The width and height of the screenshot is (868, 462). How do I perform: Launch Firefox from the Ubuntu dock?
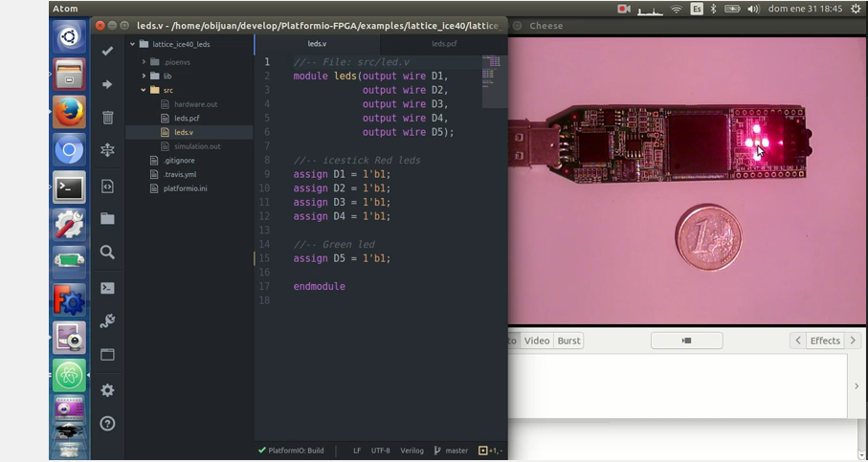(69, 113)
